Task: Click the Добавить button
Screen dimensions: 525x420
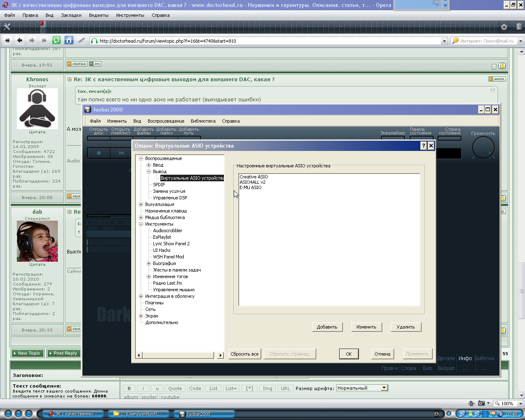Action: point(327,327)
